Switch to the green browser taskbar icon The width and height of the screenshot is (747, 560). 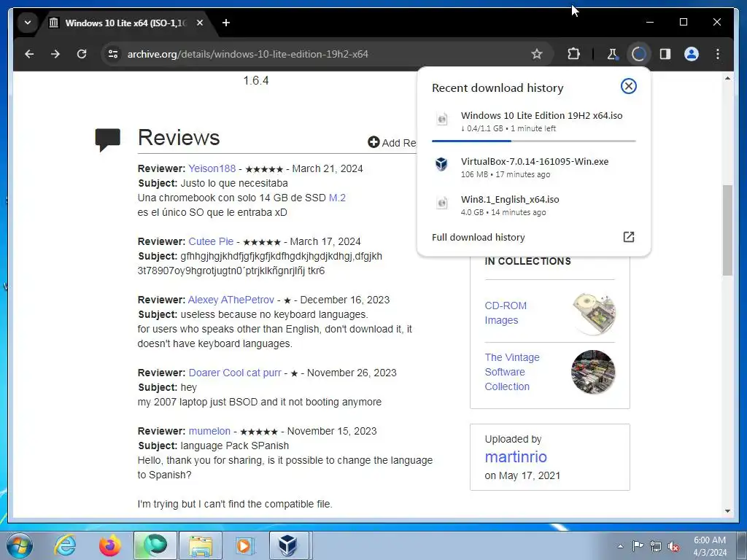click(155, 545)
